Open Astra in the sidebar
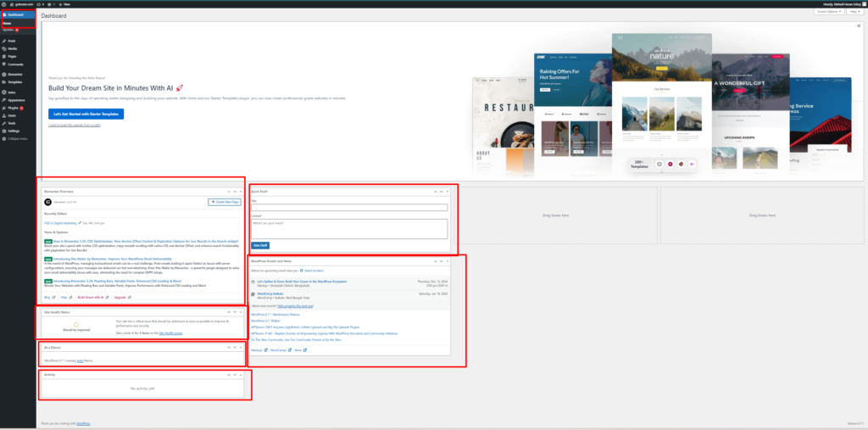The height and width of the screenshot is (430, 868). (12, 92)
